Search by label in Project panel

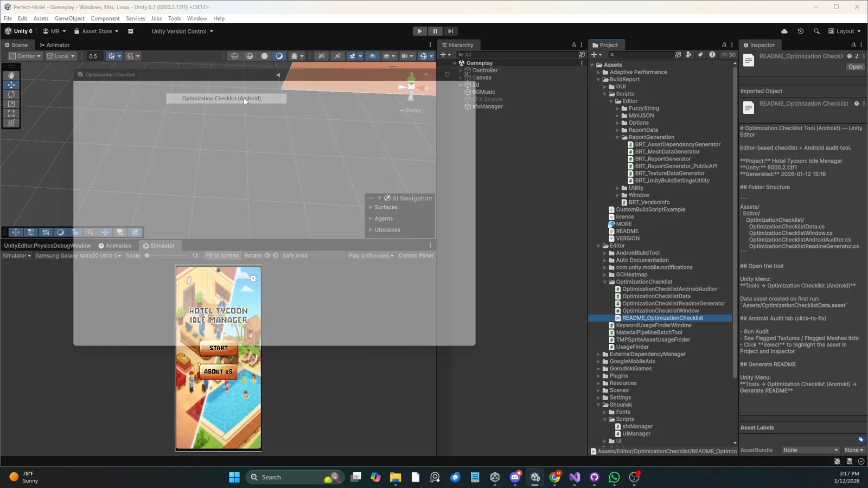(700, 55)
